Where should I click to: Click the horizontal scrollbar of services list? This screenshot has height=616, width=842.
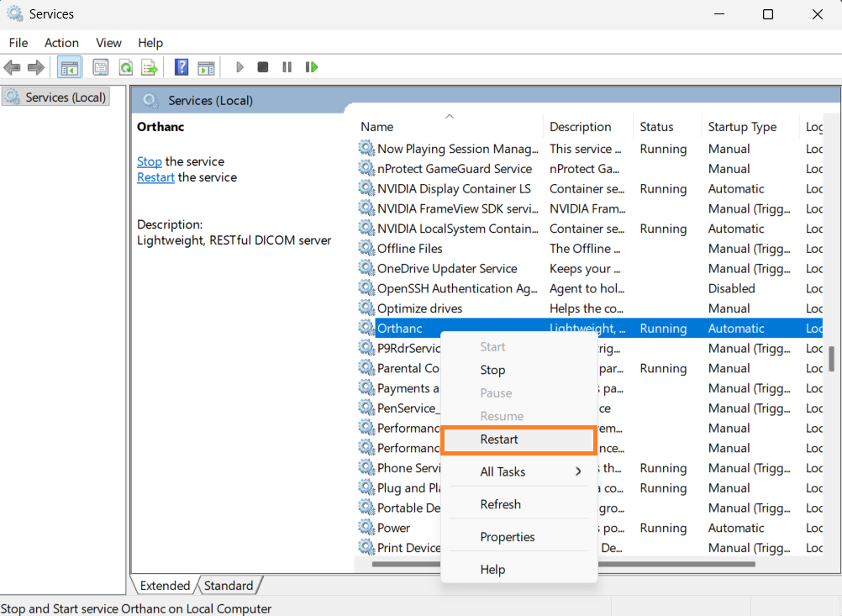tap(563, 564)
